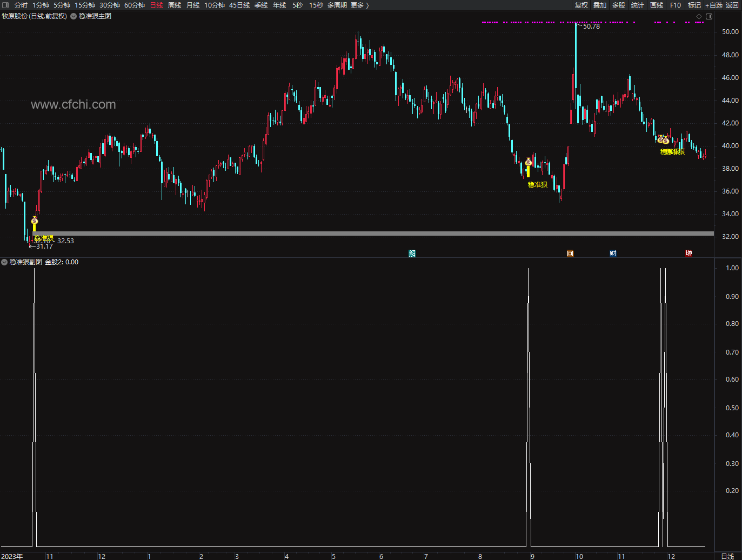Select the 30分钟 period
The height and width of the screenshot is (560, 742).
pyautogui.click(x=110, y=5)
